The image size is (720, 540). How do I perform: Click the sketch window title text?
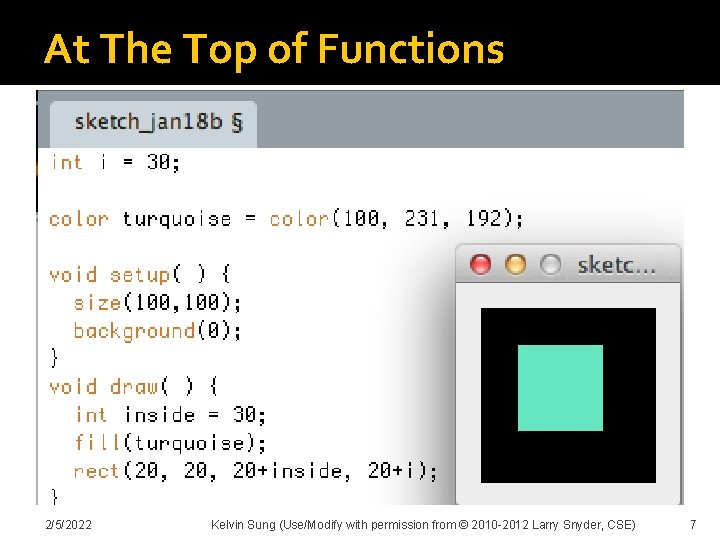[x=616, y=265]
